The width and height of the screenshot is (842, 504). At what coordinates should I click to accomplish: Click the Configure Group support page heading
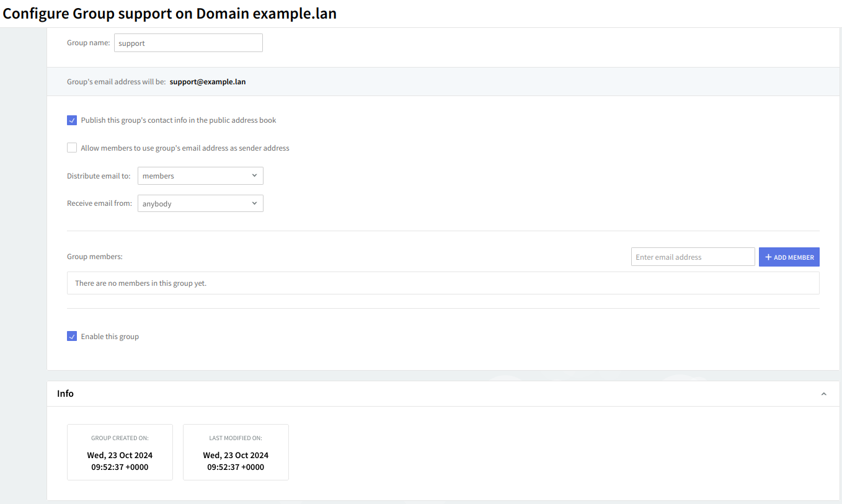click(x=170, y=14)
